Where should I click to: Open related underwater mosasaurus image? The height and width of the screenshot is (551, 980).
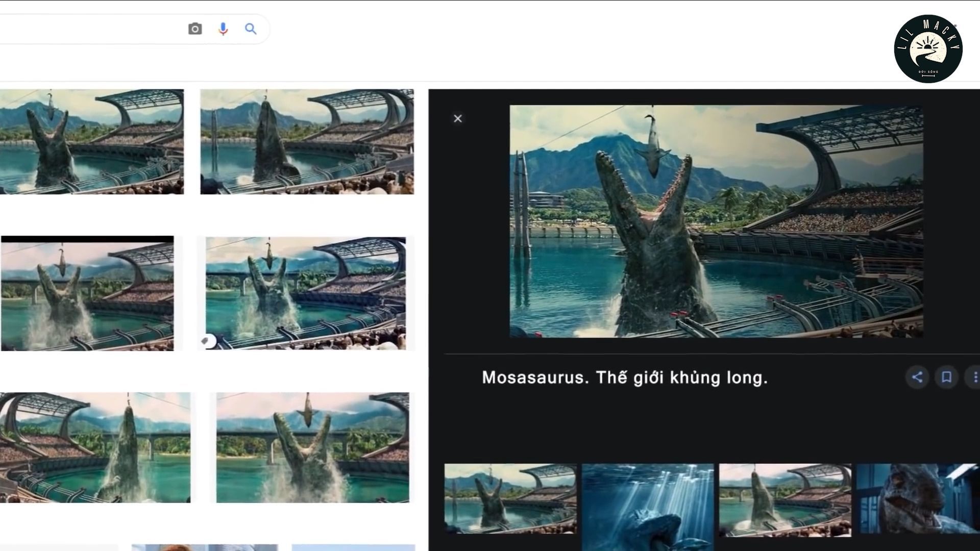pyautogui.click(x=648, y=507)
